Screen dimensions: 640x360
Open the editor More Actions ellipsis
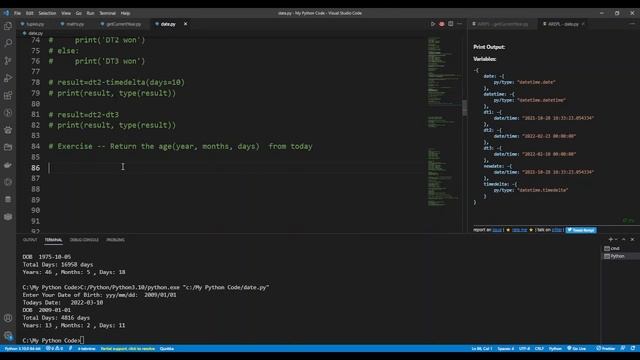(460, 24)
